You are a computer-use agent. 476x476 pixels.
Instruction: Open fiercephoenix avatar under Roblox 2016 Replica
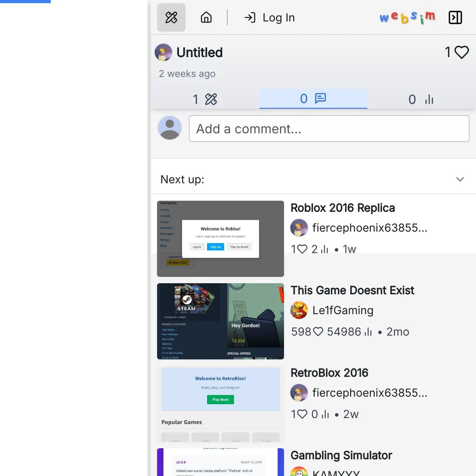click(x=299, y=228)
